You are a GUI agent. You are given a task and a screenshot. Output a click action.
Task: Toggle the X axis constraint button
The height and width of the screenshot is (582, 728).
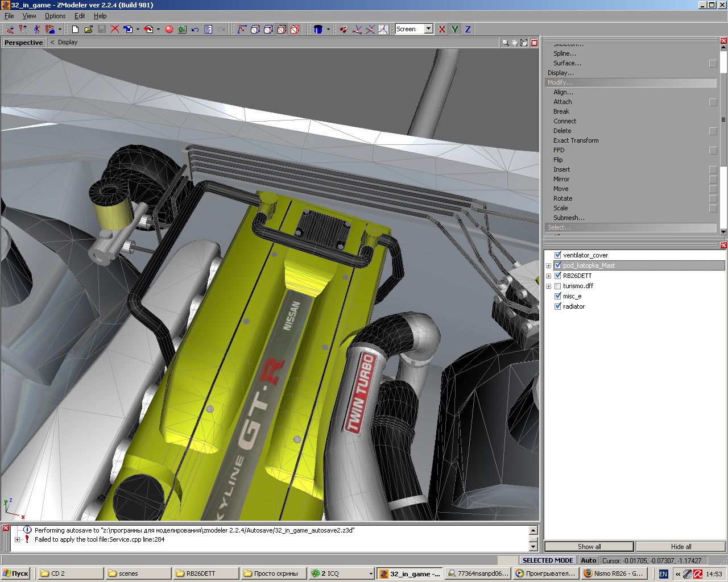tap(442, 29)
